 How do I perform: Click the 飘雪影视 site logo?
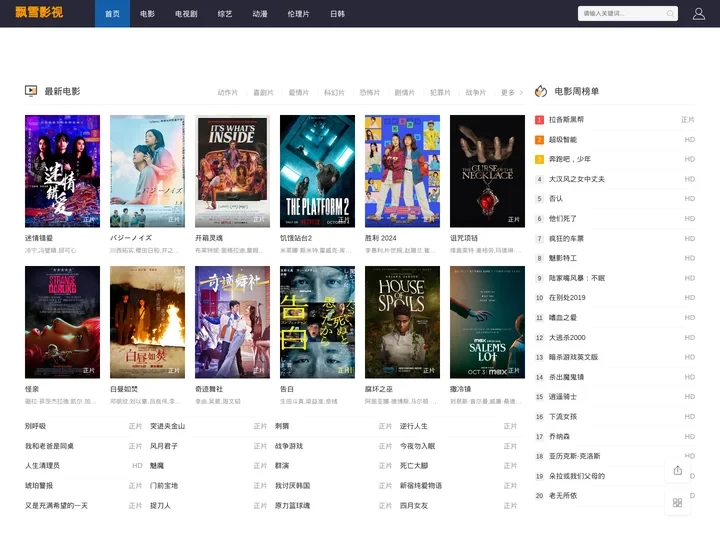[39, 12]
